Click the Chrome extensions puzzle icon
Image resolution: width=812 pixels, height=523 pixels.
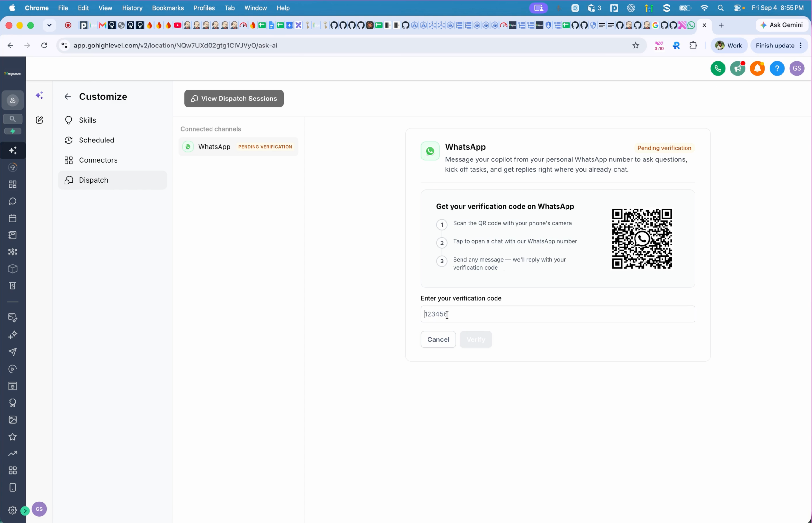tap(693, 46)
